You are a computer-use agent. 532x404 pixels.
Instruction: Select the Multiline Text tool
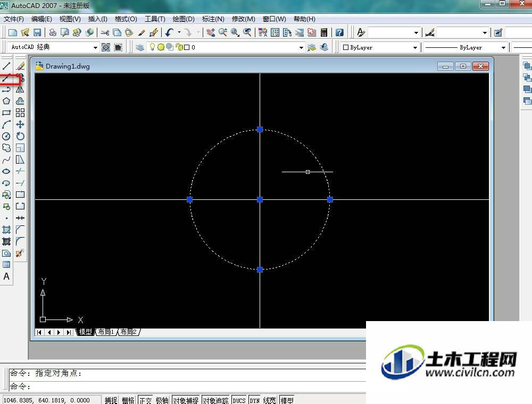[x=6, y=276]
